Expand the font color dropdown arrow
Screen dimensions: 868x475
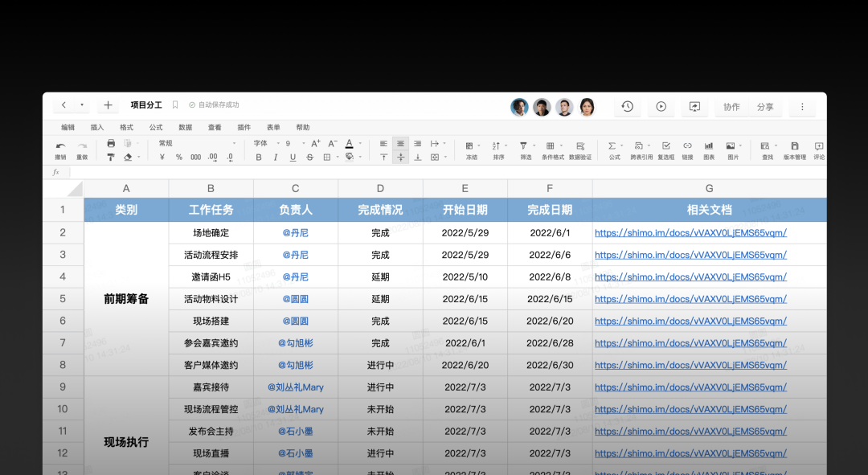(x=360, y=143)
